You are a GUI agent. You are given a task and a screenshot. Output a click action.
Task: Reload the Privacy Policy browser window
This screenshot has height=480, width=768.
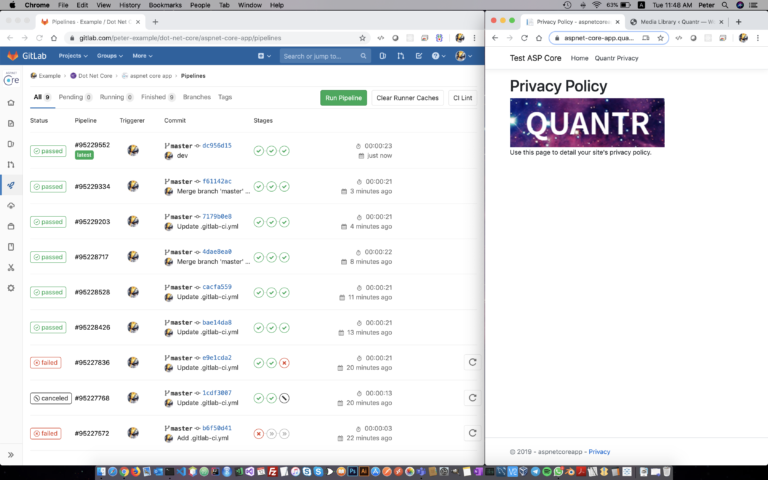coord(524,38)
